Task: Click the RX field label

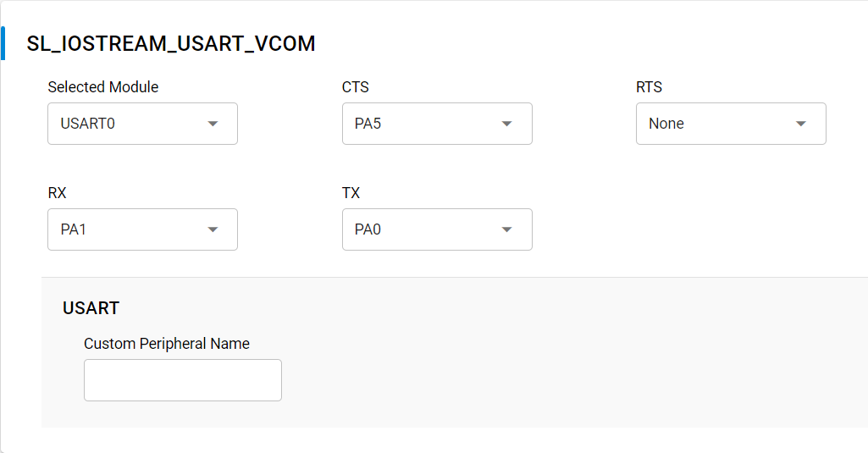Action: [57, 193]
